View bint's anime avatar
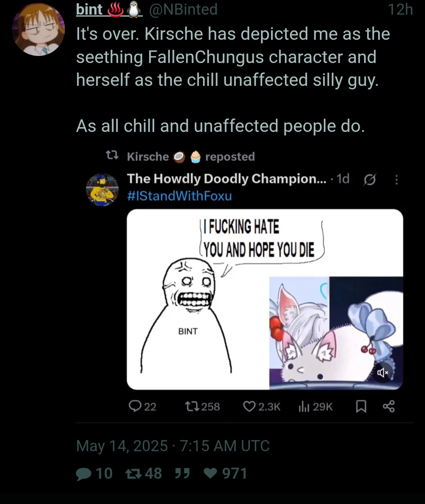 (x=39, y=30)
